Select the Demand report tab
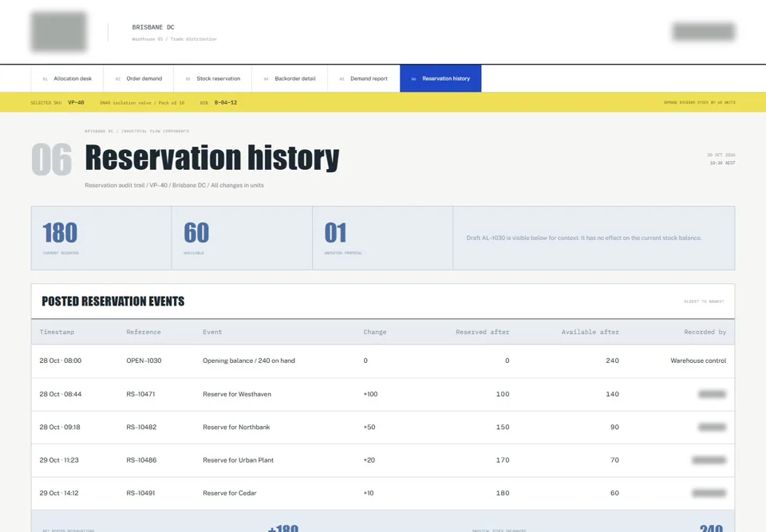This screenshot has width=766, height=532. pyautogui.click(x=364, y=79)
